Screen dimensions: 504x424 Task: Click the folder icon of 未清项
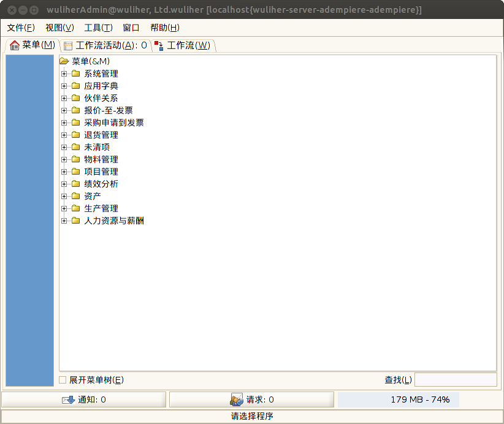tap(76, 147)
